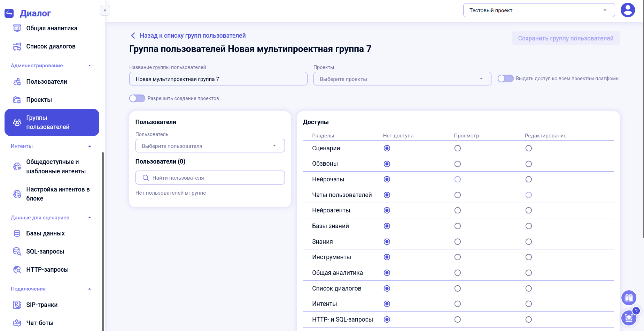Image resolution: width=644 pixels, height=331 pixels.
Task: Click the Проекты folder icon
Action: click(x=17, y=100)
